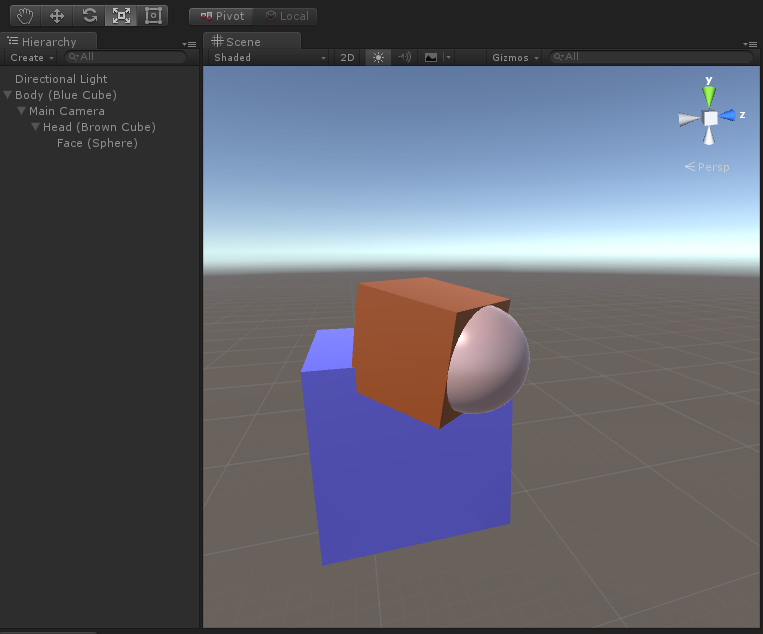Select the Scale tool
The height and width of the screenshot is (634, 763).
point(121,16)
